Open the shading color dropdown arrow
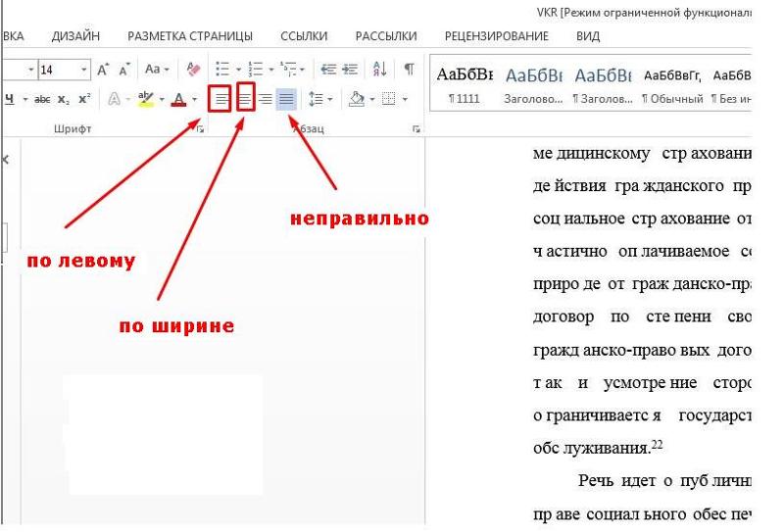 pos(372,100)
